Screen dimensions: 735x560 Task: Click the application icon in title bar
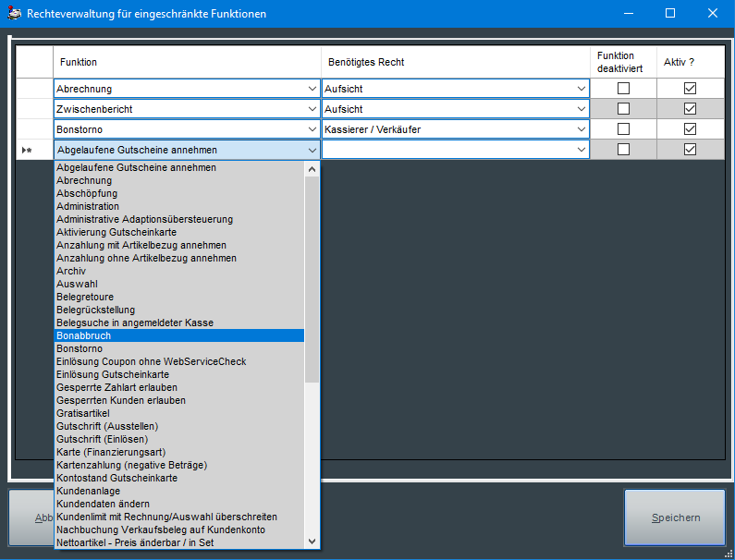13,13
